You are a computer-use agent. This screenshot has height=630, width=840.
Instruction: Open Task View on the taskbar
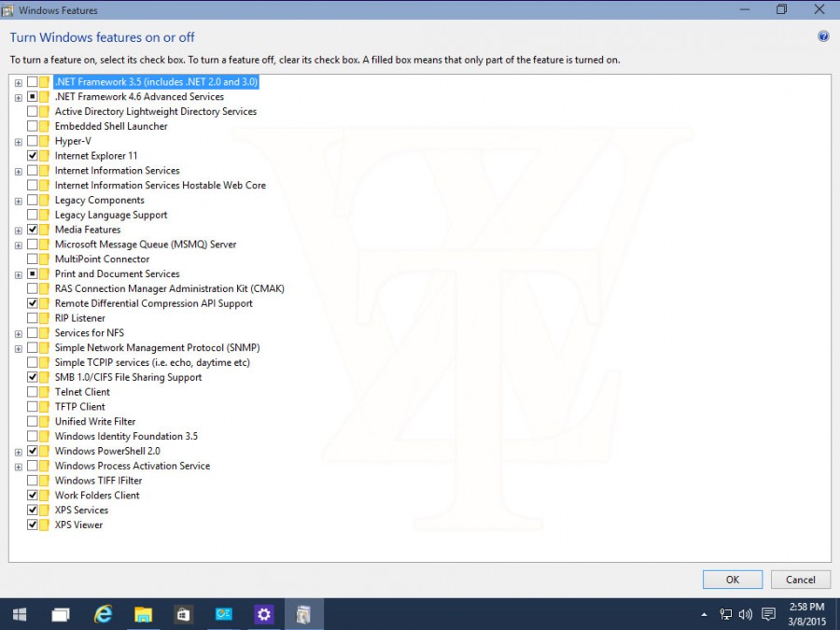pyautogui.click(x=61, y=614)
